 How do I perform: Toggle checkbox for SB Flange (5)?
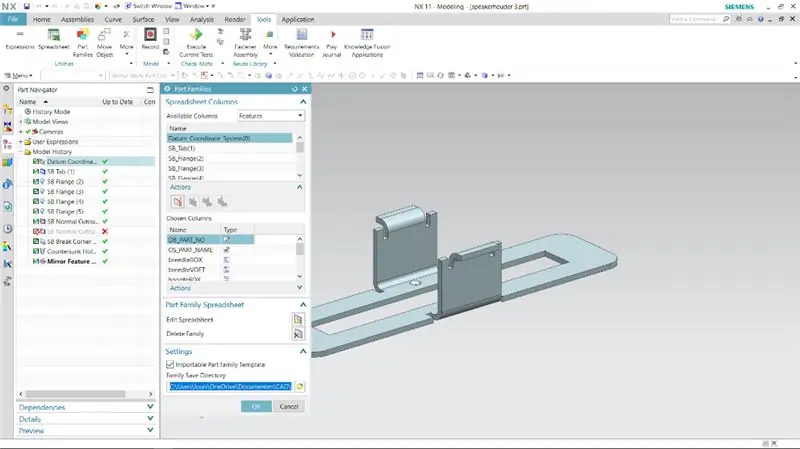pos(36,211)
